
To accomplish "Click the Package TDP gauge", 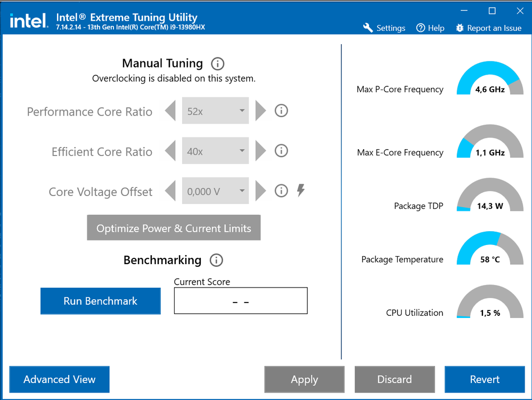I will click(490, 195).
